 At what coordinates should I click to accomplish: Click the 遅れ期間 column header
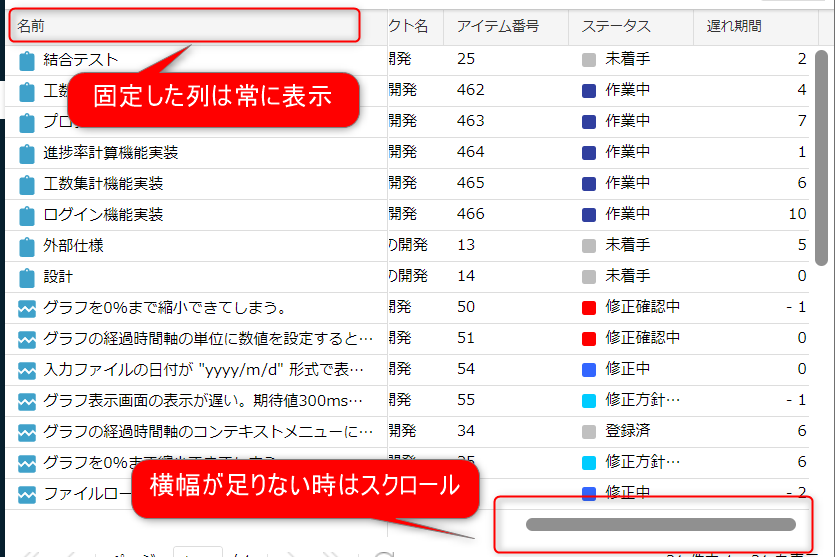click(734, 26)
